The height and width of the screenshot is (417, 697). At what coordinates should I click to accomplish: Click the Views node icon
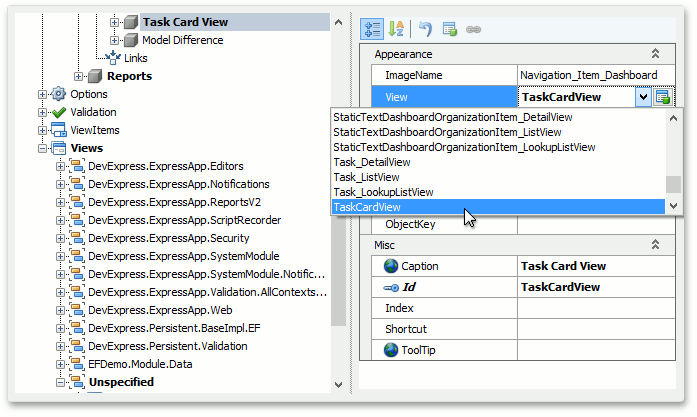[59, 148]
